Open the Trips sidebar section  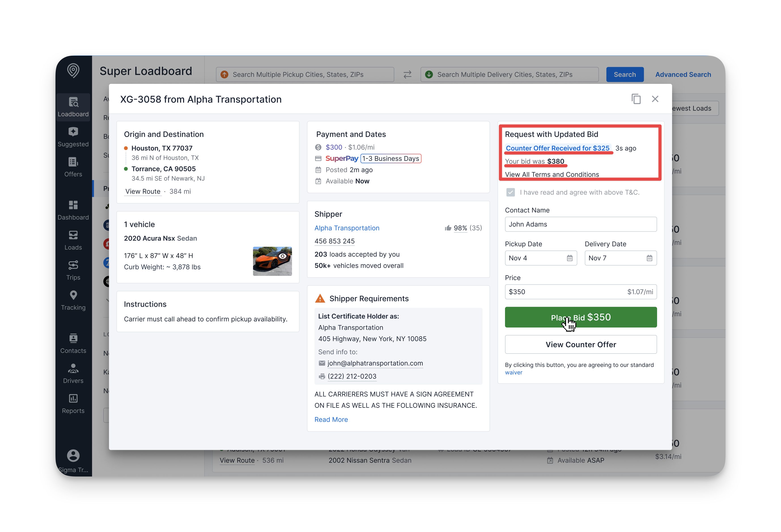(x=73, y=270)
